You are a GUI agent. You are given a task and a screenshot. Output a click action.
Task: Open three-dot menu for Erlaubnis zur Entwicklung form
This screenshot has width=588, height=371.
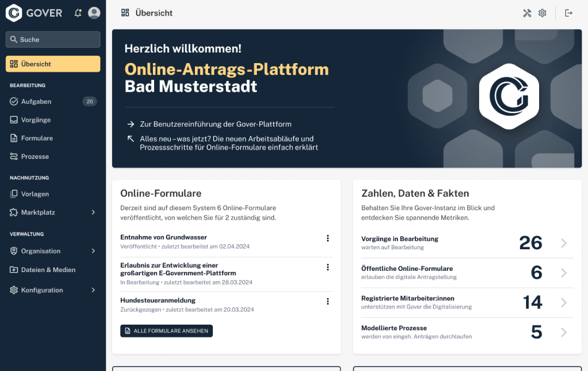tap(327, 268)
